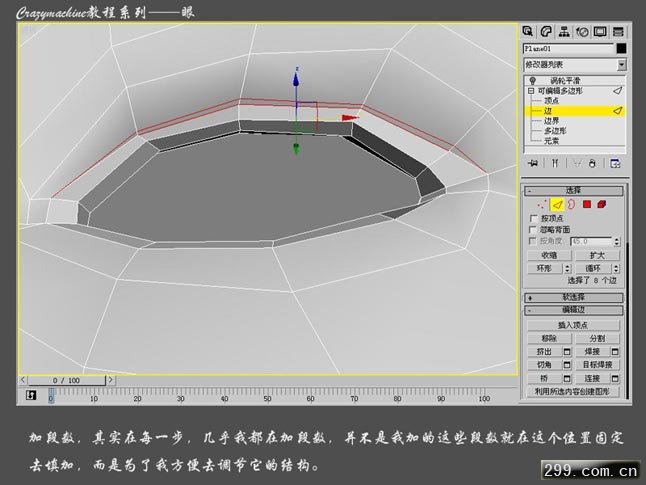
Task: Collapse the 编辑边 rollout header
Action: click(x=573, y=310)
